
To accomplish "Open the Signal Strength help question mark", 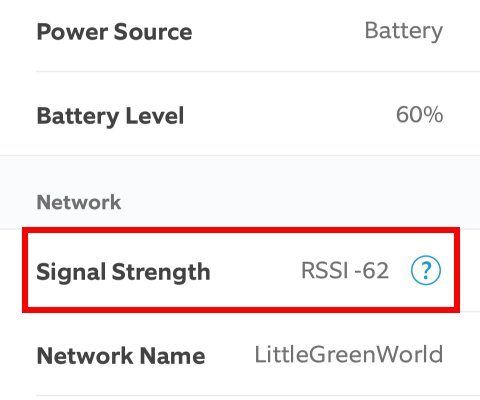I will (426, 270).
